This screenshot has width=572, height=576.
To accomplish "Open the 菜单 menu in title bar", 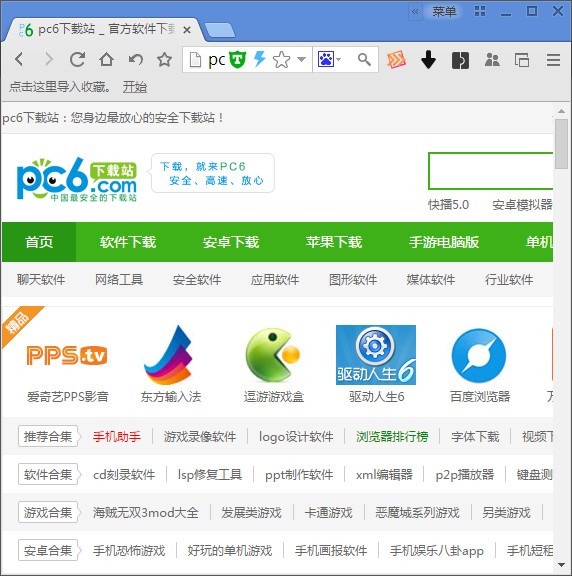I will tap(444, 11).
